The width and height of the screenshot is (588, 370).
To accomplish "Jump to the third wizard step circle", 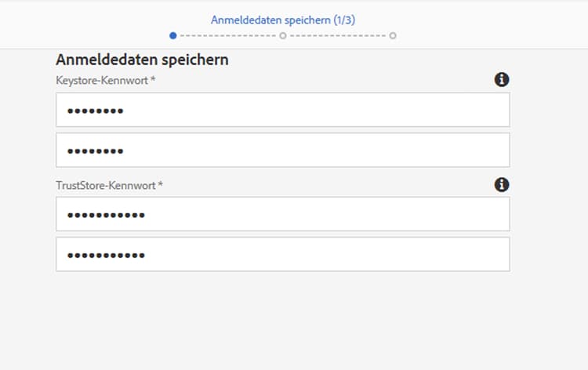I will (x=393, y=35).
